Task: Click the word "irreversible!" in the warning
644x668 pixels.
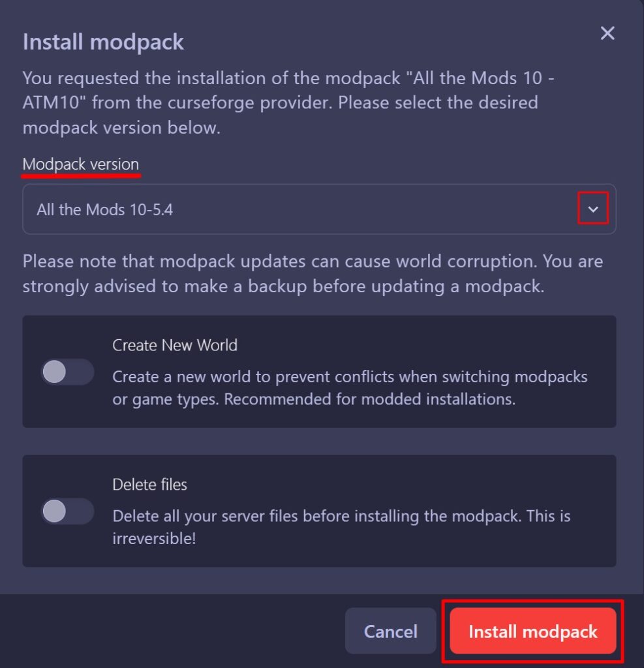Action: (x=154, y=539)
